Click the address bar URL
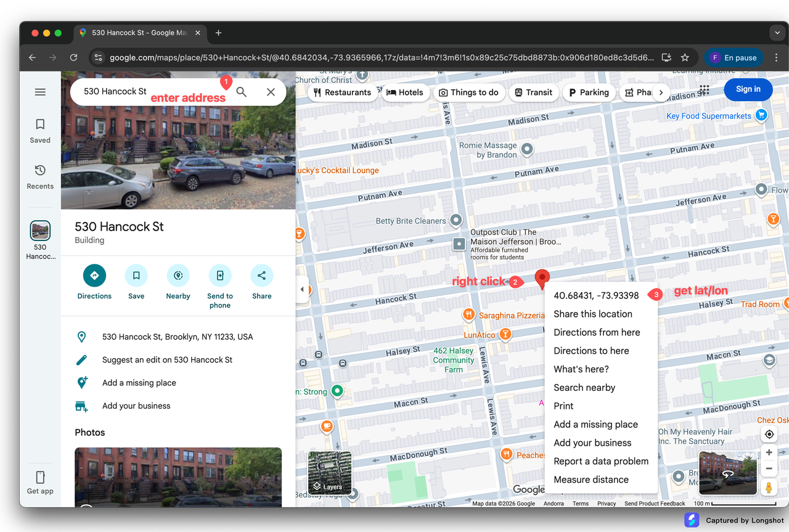The height and width of the screenshot is (532, 789). tap(382, 57)
